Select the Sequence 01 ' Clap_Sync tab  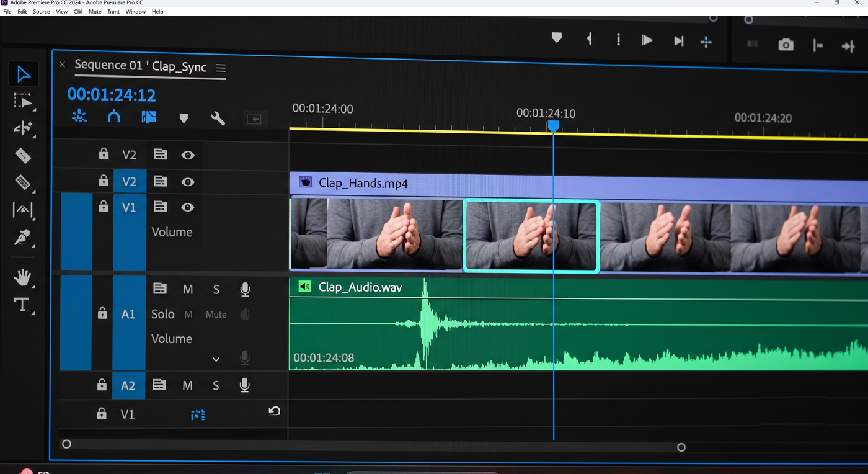point(141,66)
